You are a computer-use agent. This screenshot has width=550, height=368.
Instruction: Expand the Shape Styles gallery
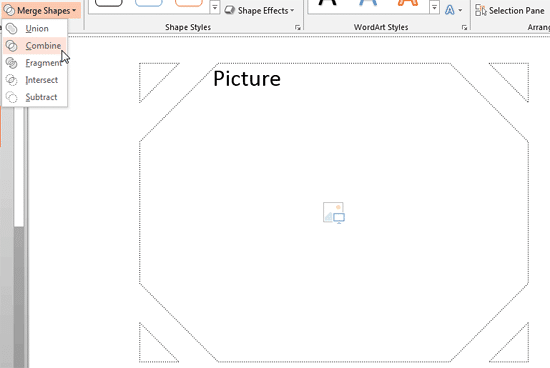pos(215,7)
